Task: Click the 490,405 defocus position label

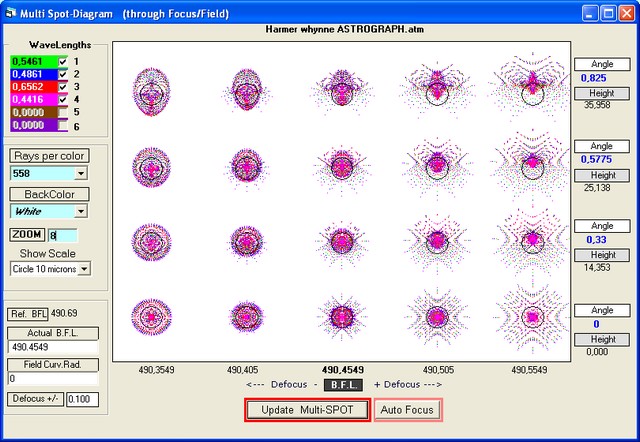Action: point(242,370)
